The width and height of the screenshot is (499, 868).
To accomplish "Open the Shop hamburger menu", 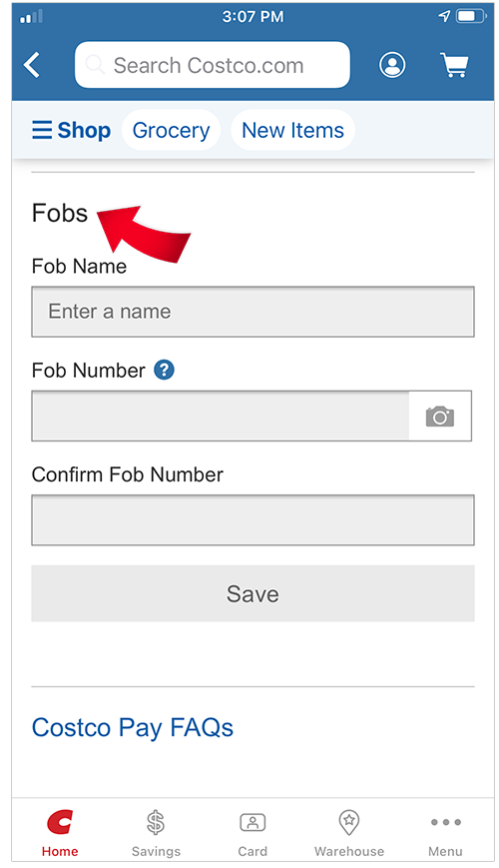I will [72, 130].
